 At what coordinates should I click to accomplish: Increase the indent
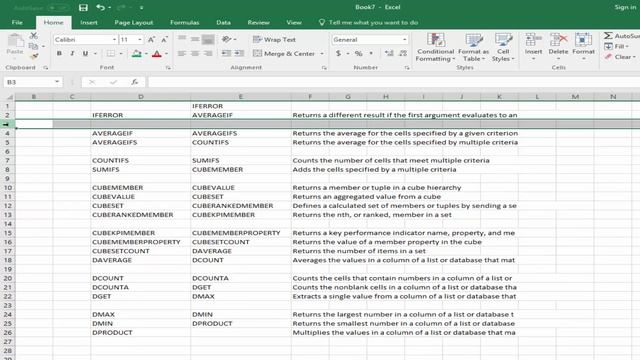point(239,53)
